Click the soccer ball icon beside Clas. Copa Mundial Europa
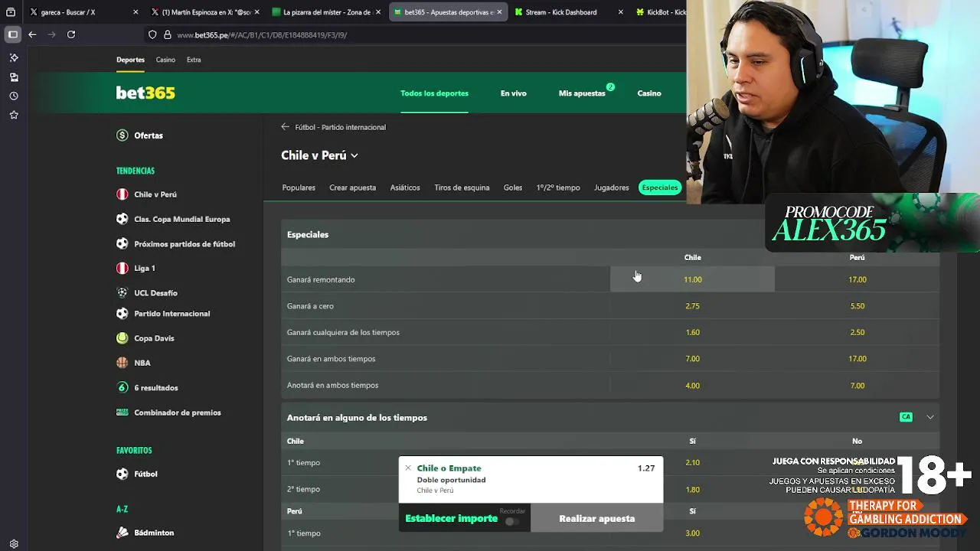This screenshot has width=980, height=551. point(122,219)
